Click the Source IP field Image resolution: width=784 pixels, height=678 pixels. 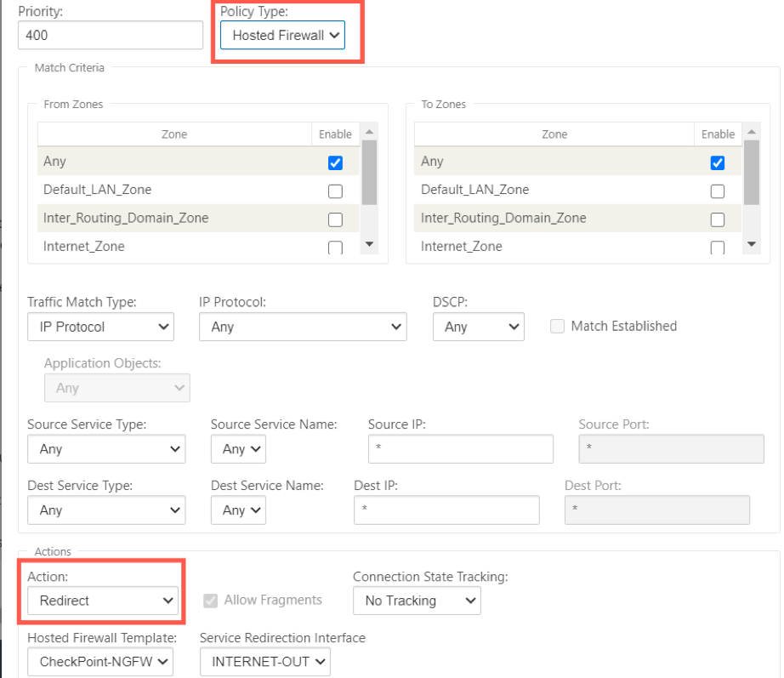click(461, 449)
